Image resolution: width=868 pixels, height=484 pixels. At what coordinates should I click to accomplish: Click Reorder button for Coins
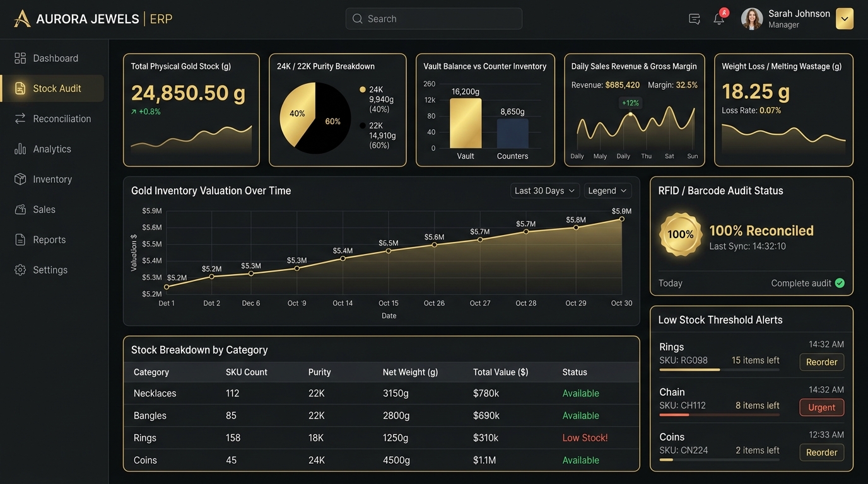(821, 452)
